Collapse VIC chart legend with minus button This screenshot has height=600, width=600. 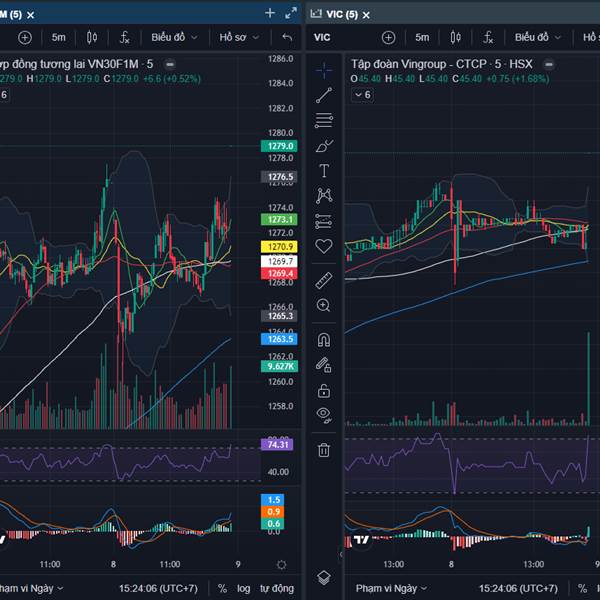click(x=549, y=64)
